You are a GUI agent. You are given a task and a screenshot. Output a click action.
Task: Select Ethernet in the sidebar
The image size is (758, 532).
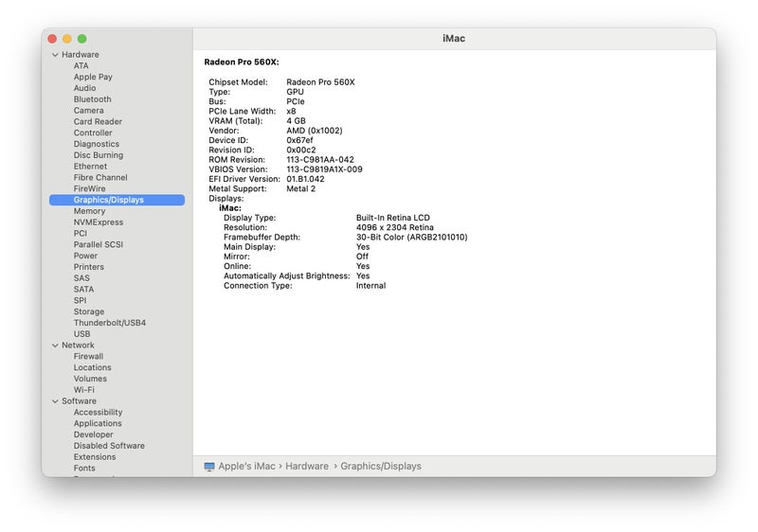90,166
